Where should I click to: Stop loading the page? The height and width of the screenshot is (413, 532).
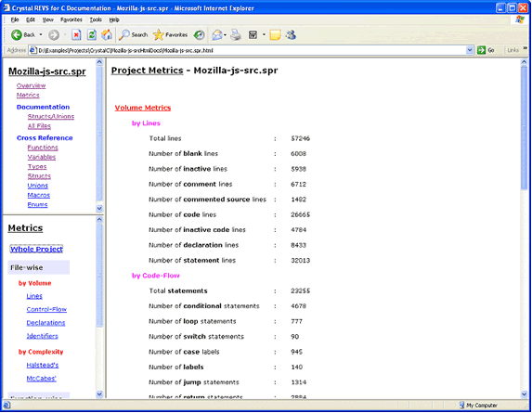76,34
